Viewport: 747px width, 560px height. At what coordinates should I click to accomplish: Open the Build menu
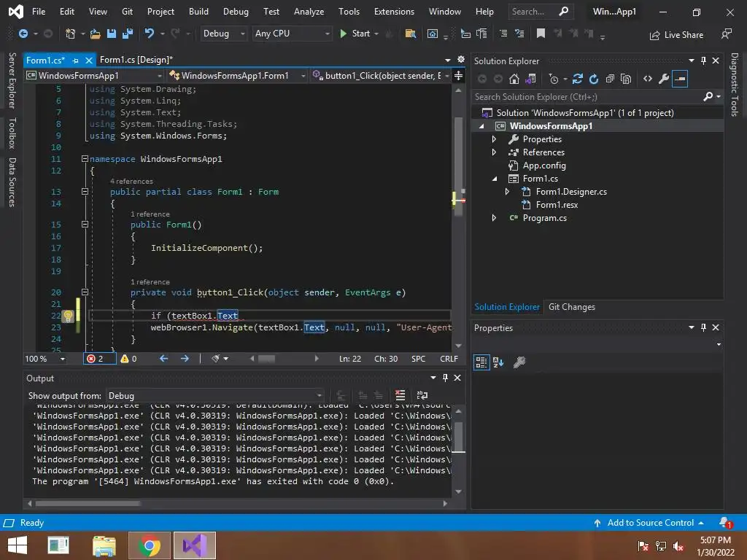pos(198,12)
